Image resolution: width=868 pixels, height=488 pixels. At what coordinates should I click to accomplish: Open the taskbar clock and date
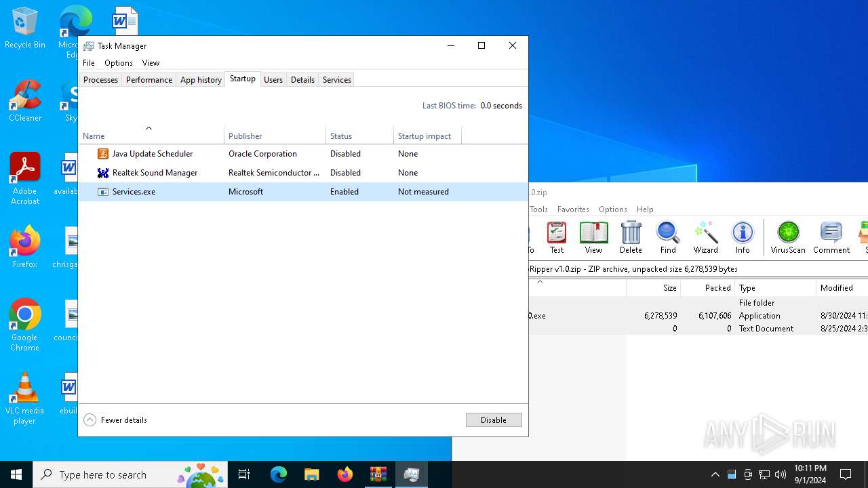(810, 474)
